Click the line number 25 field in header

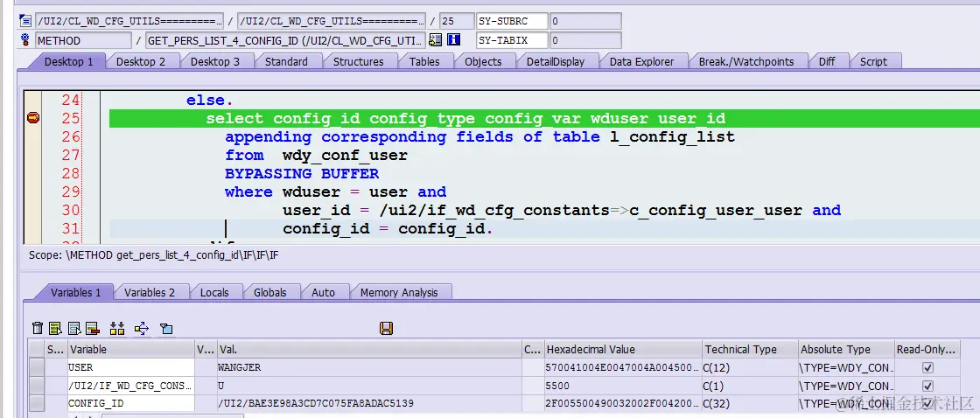[456, 21]
